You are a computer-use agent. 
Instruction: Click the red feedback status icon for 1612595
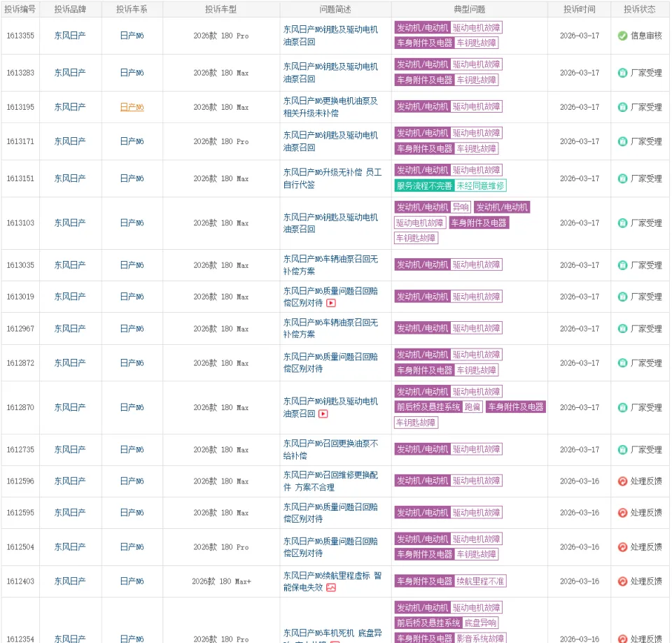[x=622, y=513]
